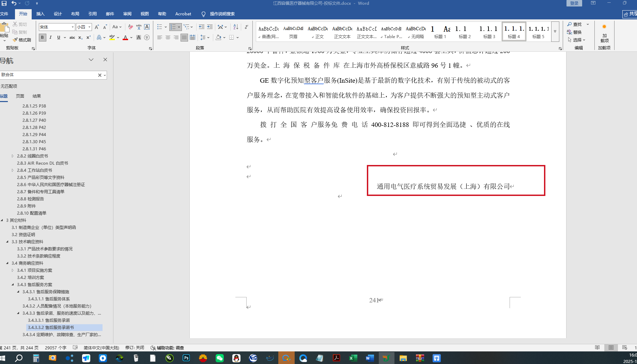Open the navigation pane options chevron
The width and height of the screenshot is (637, 364).
pos(91,60)
